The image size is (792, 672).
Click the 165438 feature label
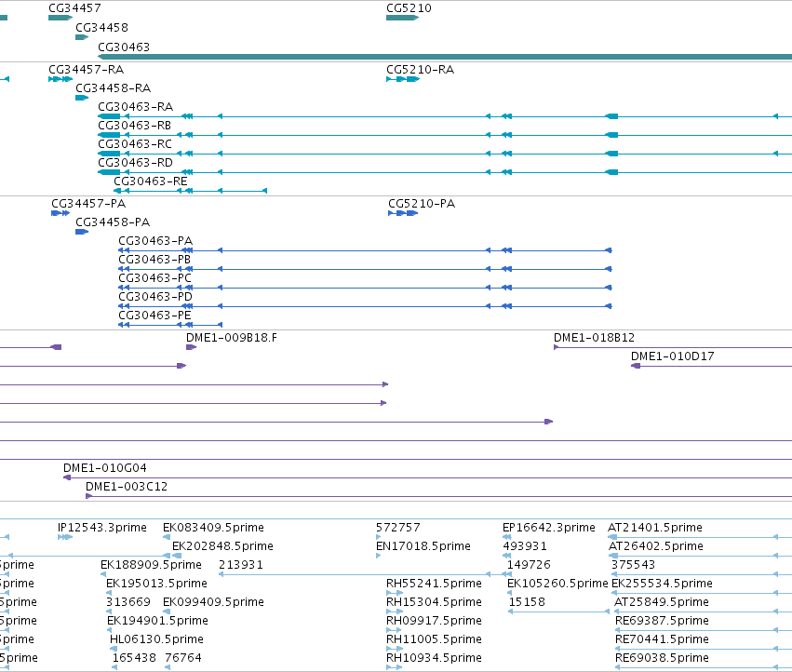coord(134,658)
